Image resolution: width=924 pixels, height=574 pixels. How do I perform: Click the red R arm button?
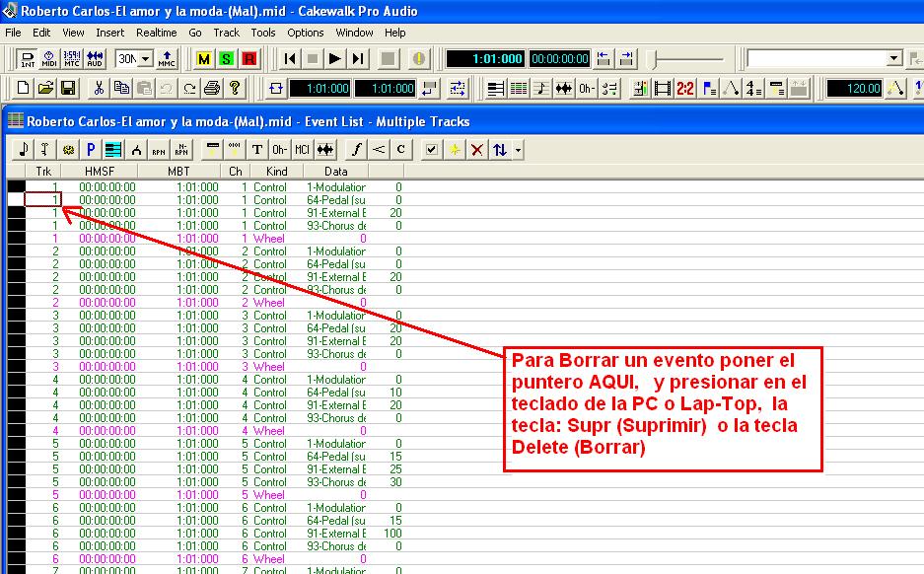pyautogui.click(x=249, y=58)
